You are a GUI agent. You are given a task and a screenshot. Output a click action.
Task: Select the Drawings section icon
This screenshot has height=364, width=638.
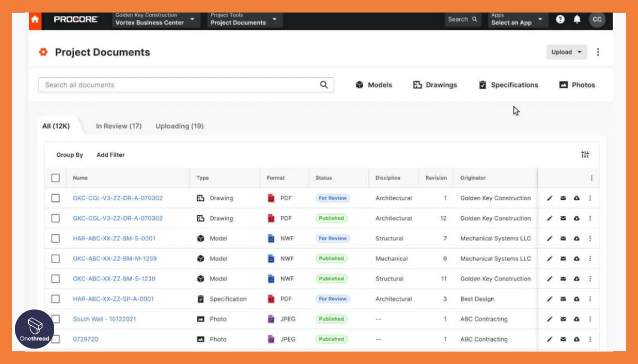coord(418,85)
